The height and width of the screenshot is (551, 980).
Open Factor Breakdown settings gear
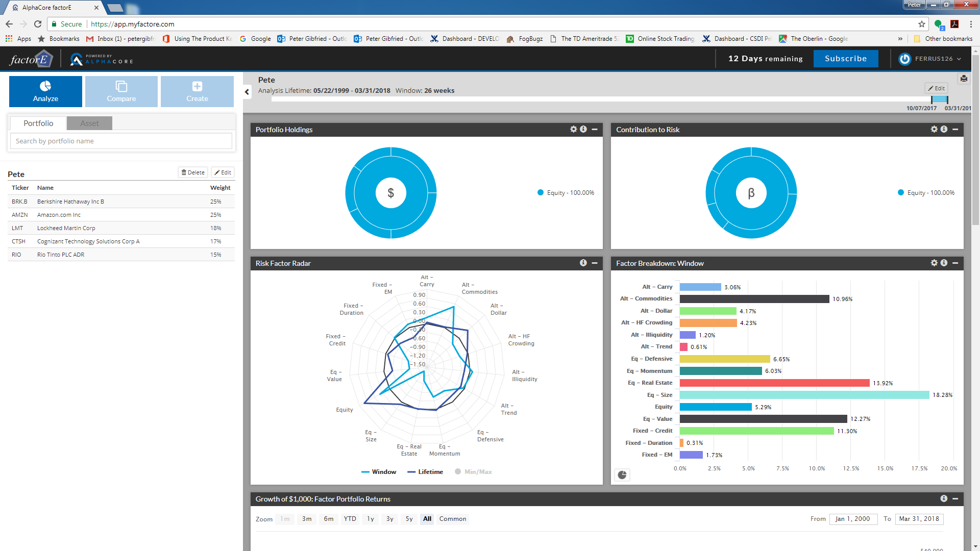click(x=934, y=263)
